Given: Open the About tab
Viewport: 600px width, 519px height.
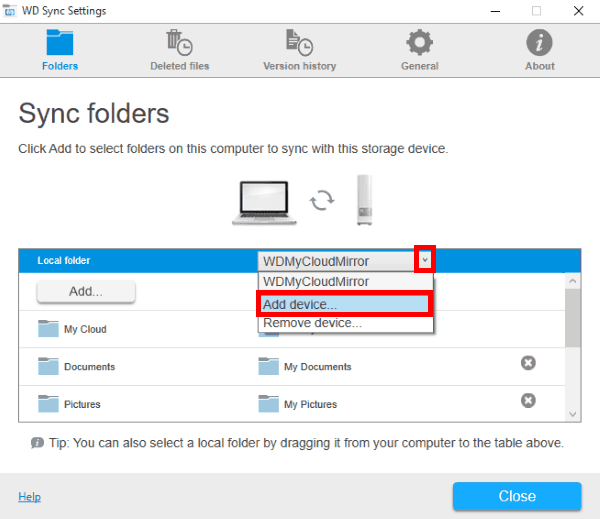Looking at the screenshot, I should click(540, 50).
